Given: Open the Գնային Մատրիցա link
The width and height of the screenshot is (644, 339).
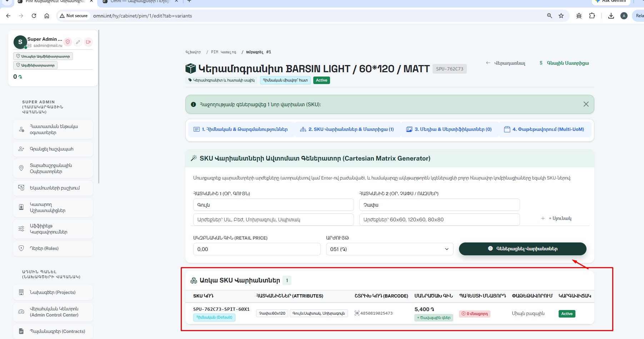Looking at the screenshot, I should coord(564,63).
